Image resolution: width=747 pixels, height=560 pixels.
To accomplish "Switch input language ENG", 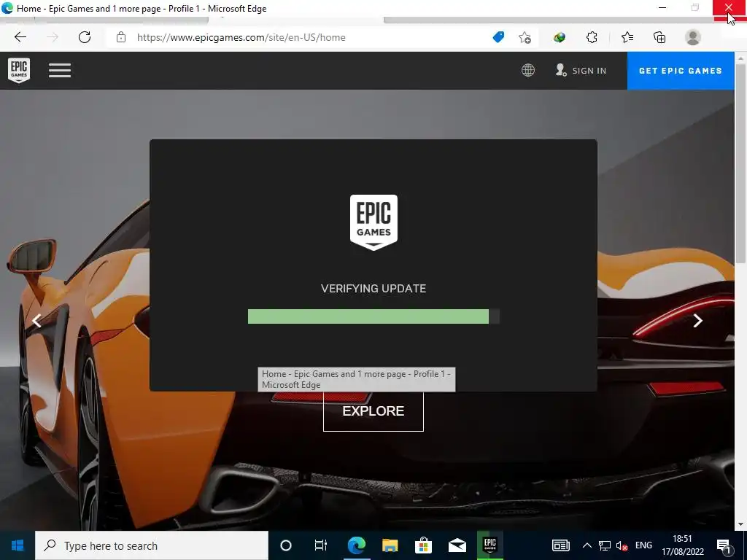I will pos(643,545).
